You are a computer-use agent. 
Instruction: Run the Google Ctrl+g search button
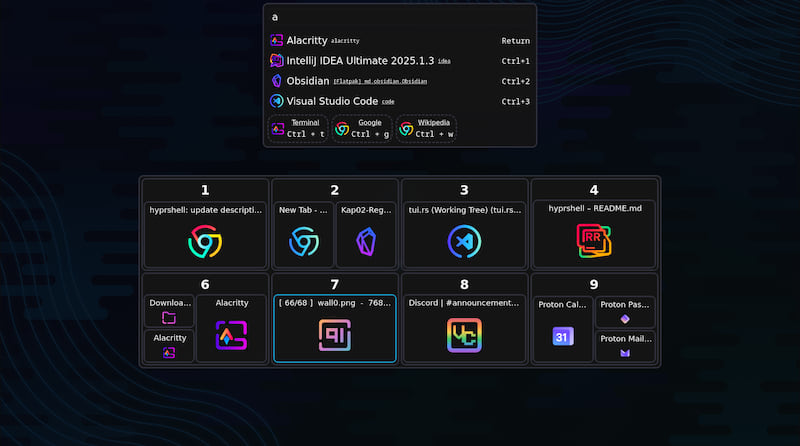(x=362, y=129)
